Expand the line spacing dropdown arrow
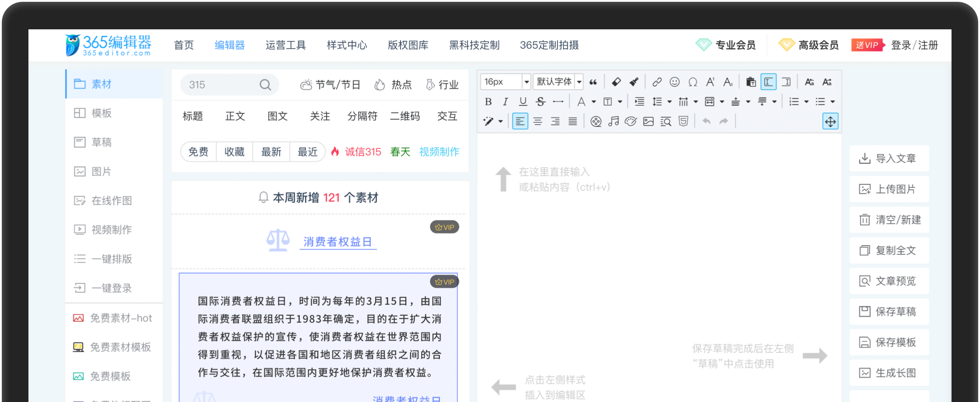Screen dimensions: 980x402 pyautogui.click(x=669, y=102)
